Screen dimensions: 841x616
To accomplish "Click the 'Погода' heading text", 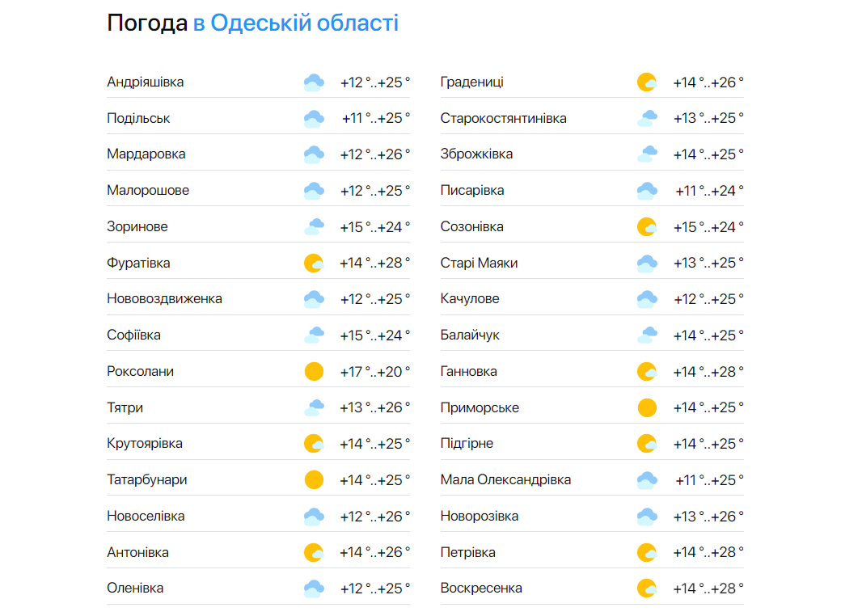I will pyautogui.click(x=146, y=23).
